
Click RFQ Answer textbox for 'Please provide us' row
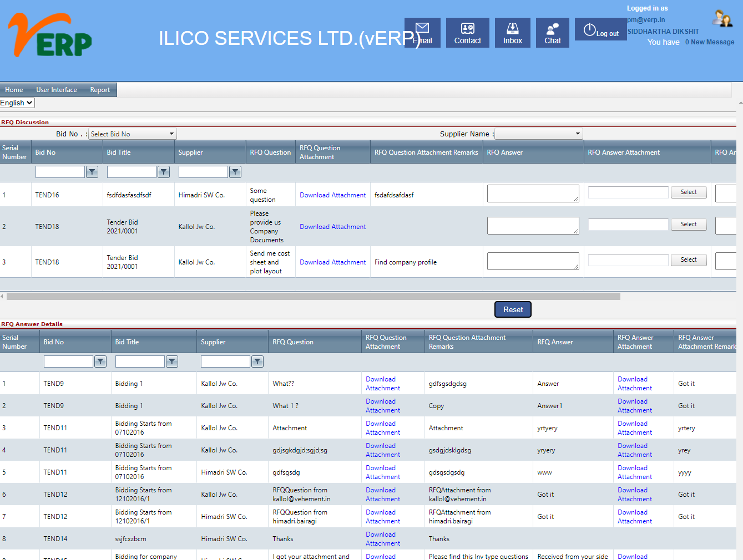[533, 226]
